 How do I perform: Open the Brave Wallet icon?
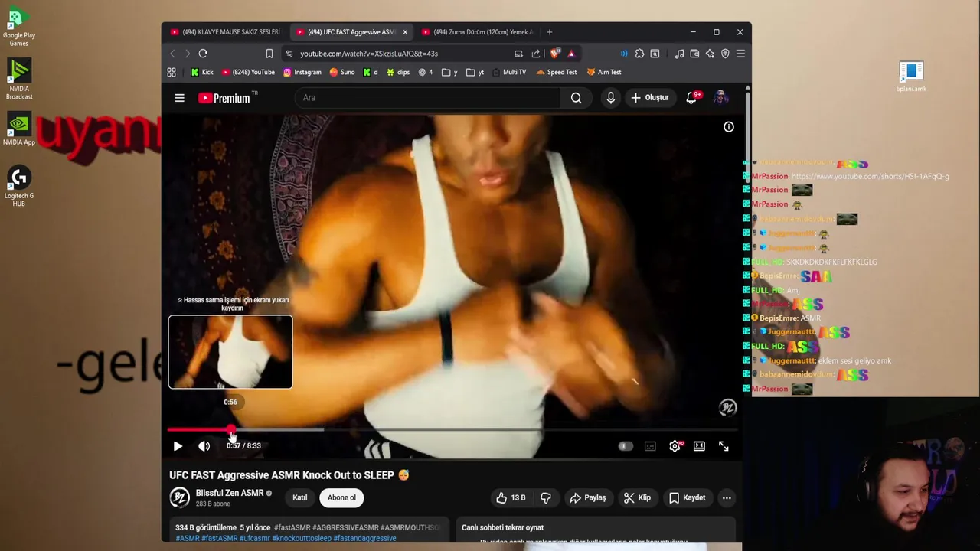694,54
